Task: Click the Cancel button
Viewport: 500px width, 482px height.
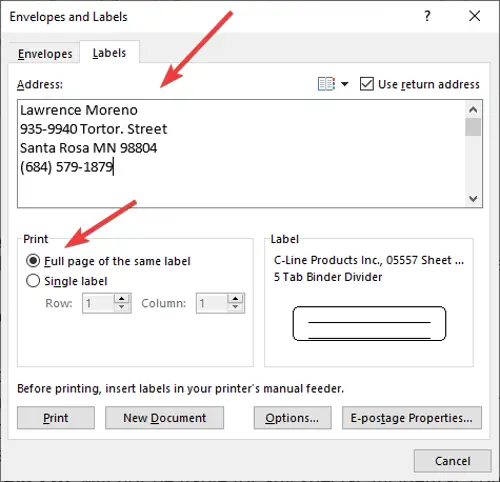Action: coord(453,461)
